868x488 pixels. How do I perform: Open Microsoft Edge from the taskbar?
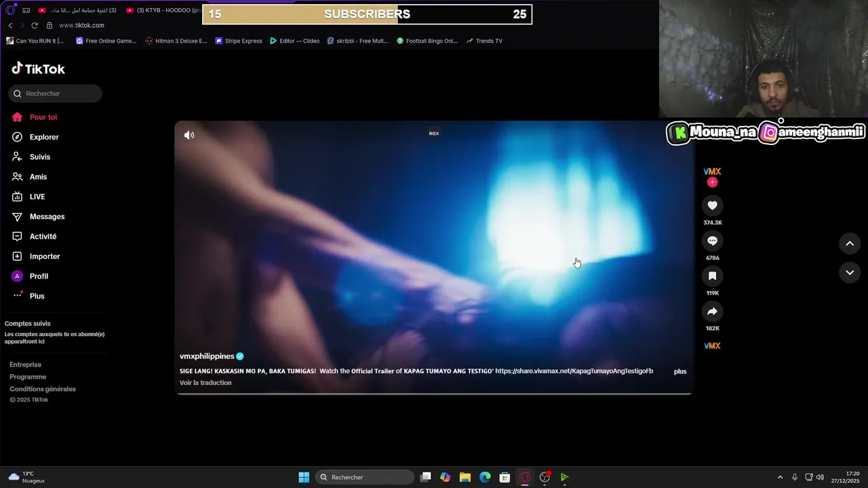[x=485, y=477]
